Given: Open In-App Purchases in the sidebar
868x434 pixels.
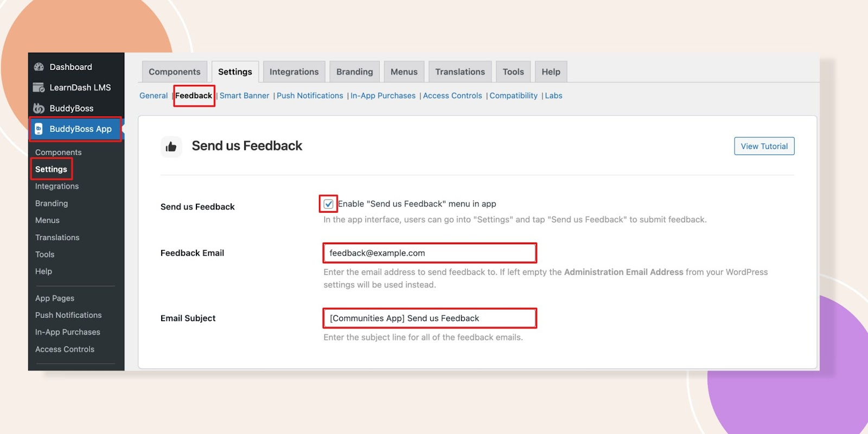Looking at the screenshot, I should (x=68, y=332).
